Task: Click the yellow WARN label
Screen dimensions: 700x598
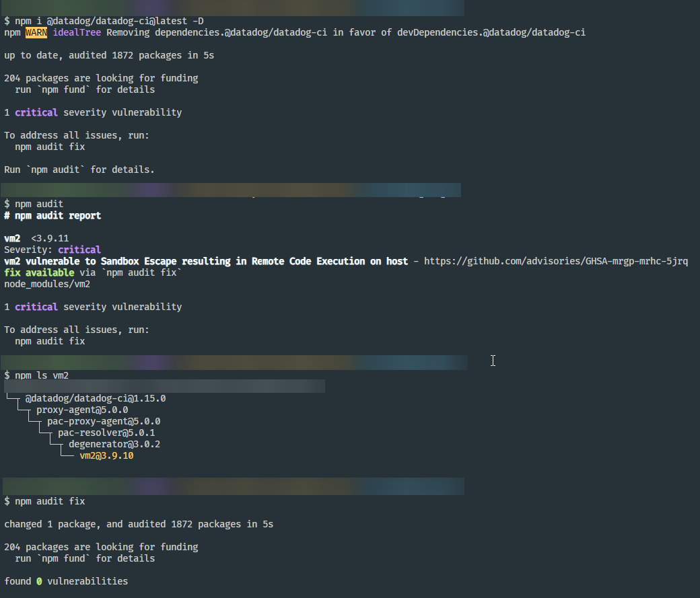Action: (36, 32)
